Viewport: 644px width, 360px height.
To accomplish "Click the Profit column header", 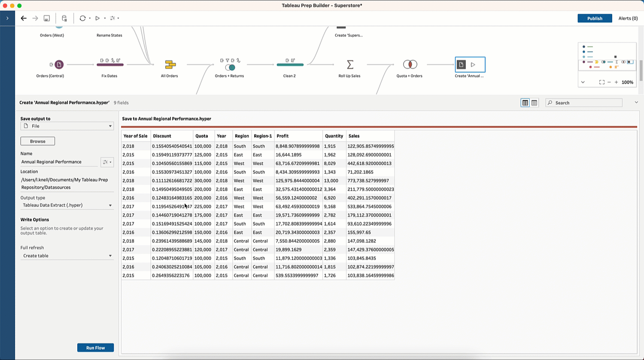I will (x=298, y=136).
